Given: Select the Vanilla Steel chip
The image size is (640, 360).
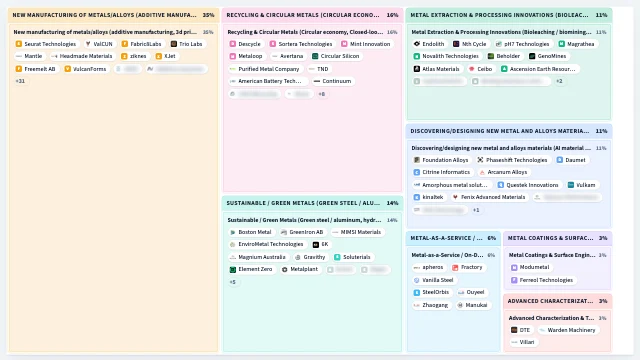Looking at the screenshot, I should (x=434, y=280).
